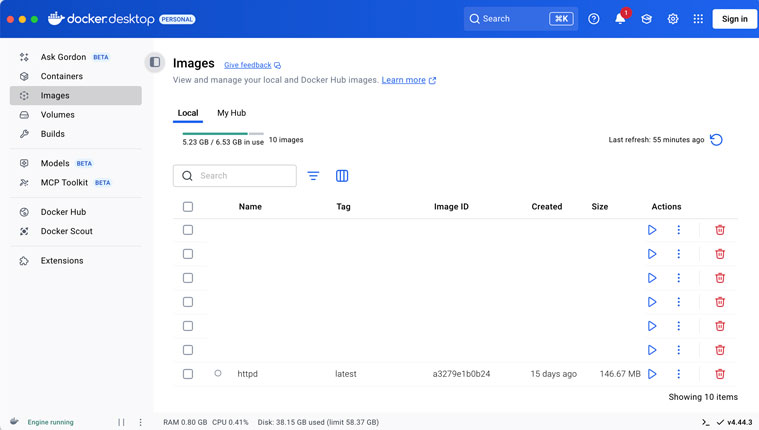
Task: Open Models in the sidebar
Action: tap(76, 163)
